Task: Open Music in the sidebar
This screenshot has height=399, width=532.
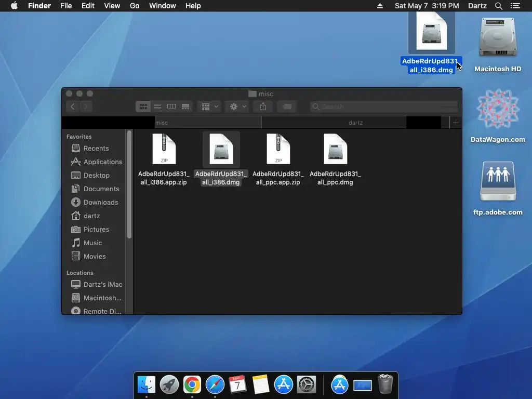Action: [x=87, y=243]
